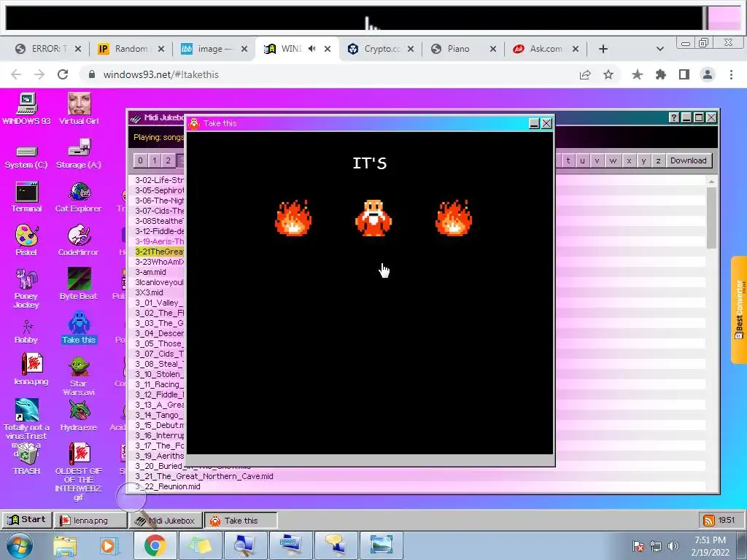The height and width of the screenshot is (560, 747).
Task: Open the Windows 7 Start orb
Action: (20, 545)
